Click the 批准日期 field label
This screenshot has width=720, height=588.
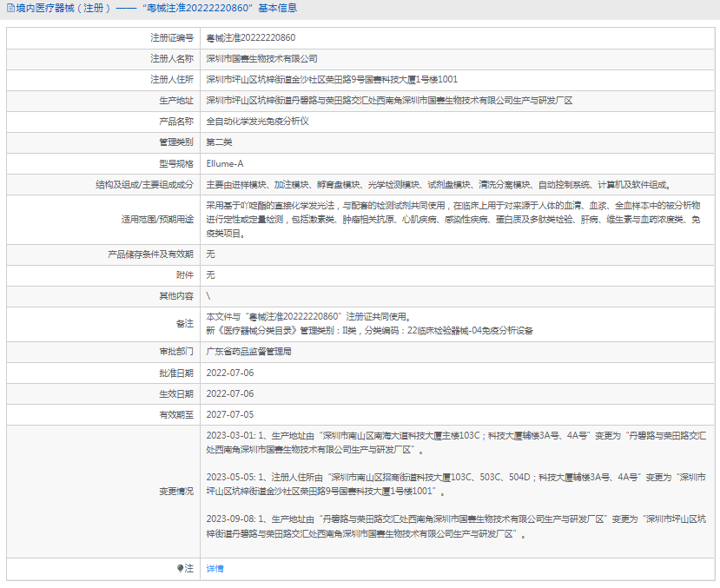click(176, 373)
